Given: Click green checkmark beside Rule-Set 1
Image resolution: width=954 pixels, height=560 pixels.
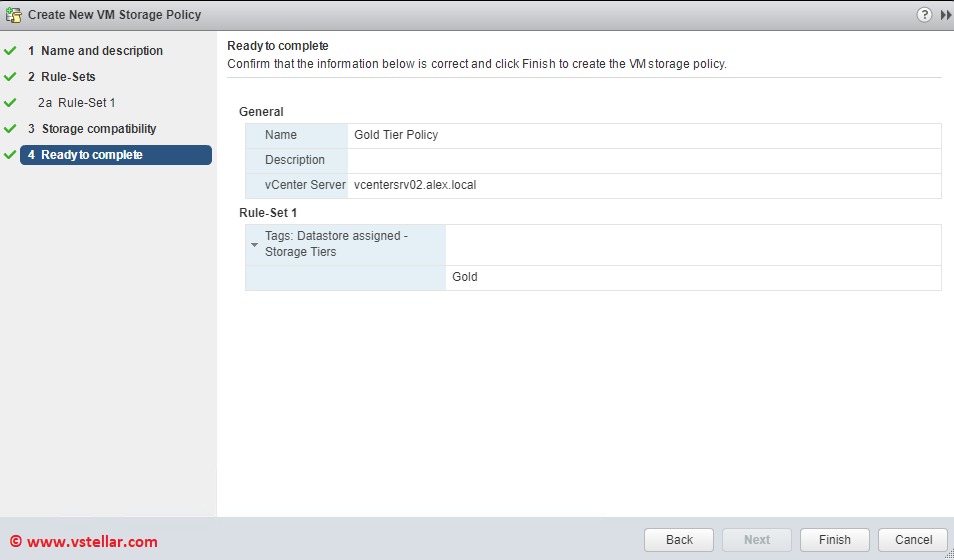Looking at the screenshot, I should tap(11, 103).
